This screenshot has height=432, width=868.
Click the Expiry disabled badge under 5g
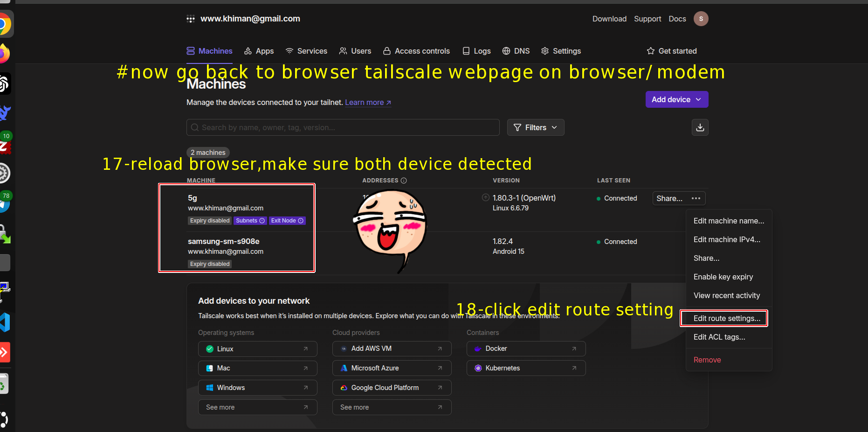click(x=210, y=221)
